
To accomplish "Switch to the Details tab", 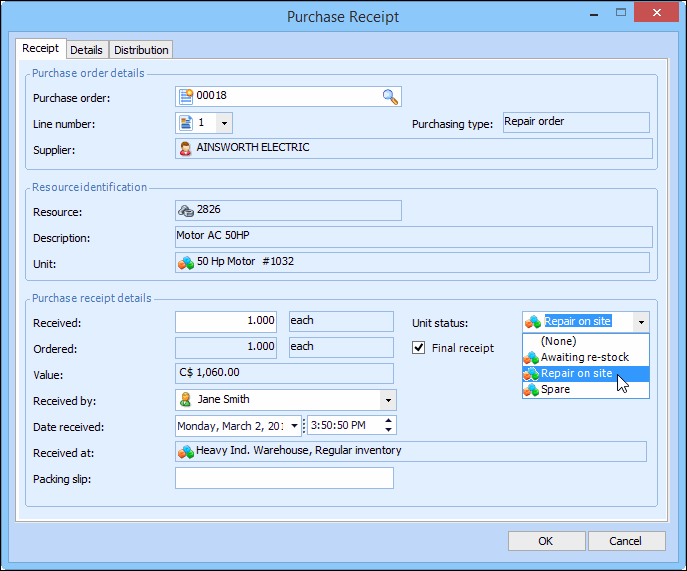I will click(86, 50).
